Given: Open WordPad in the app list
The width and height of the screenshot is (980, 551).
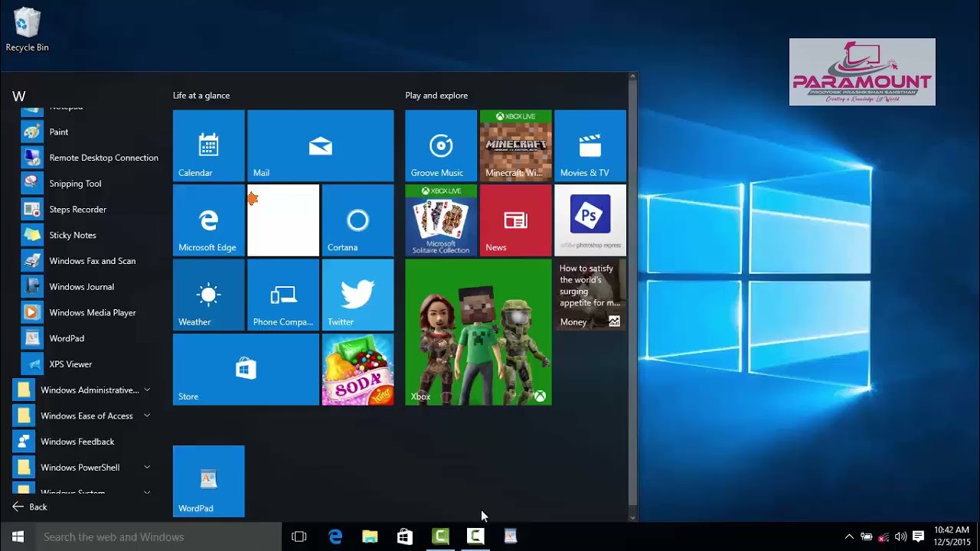Looking at the screenshot, I should pos(86,338).
